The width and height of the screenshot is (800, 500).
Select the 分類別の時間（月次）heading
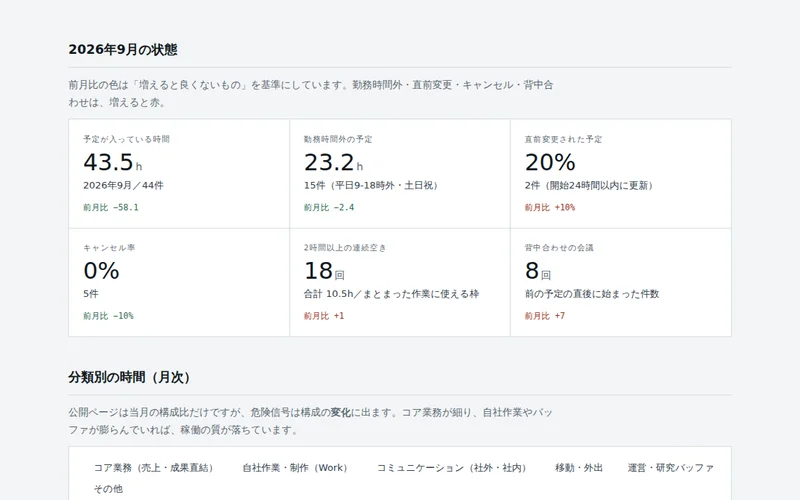tap(129, 377)
